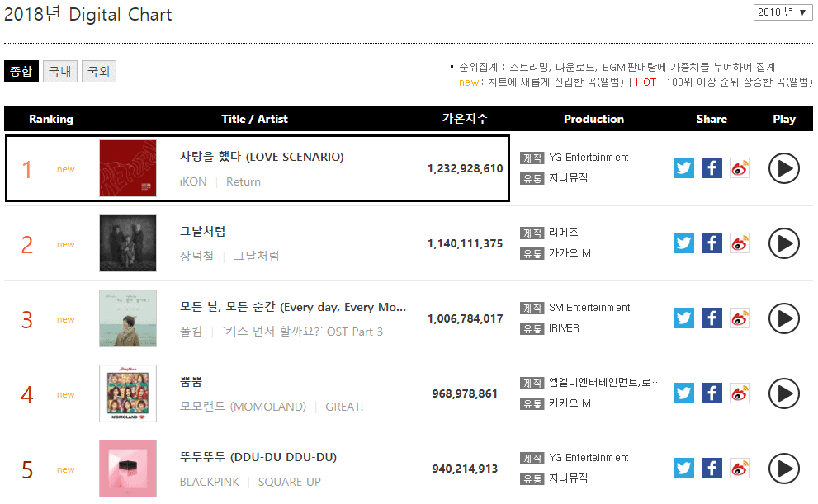Image resolution: width=818 pixels, height=504 pixels.
Task: Share 뿜뿜 on Twitter
Action: (683, 393)
